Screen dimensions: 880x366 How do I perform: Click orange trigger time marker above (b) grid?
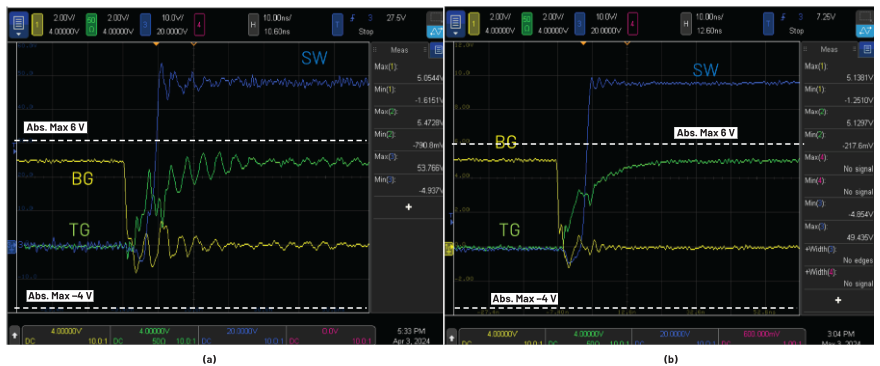click(583, 43)
